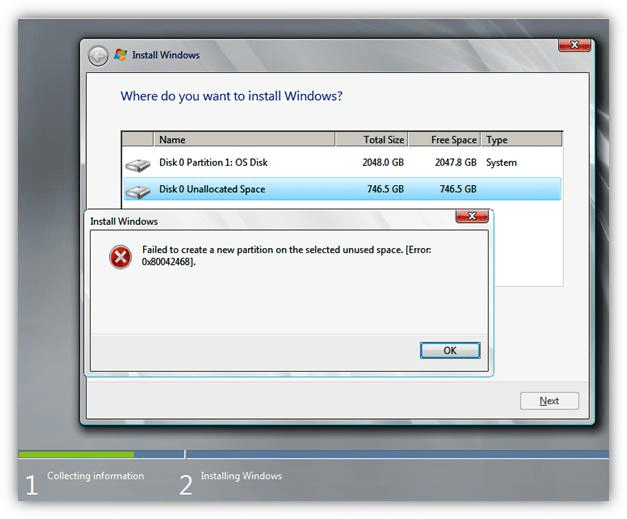
Task: Click the Collecting information step label
Action: (x=96, y=476)
